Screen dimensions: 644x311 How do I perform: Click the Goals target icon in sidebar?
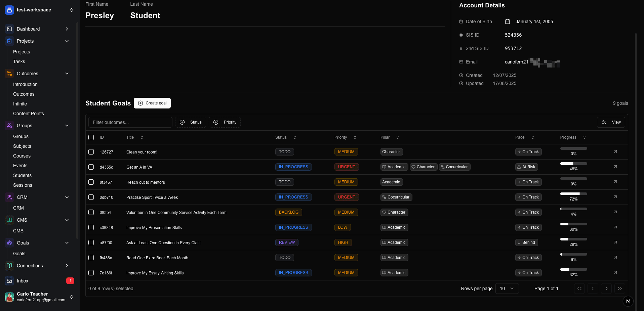[9, 243]
